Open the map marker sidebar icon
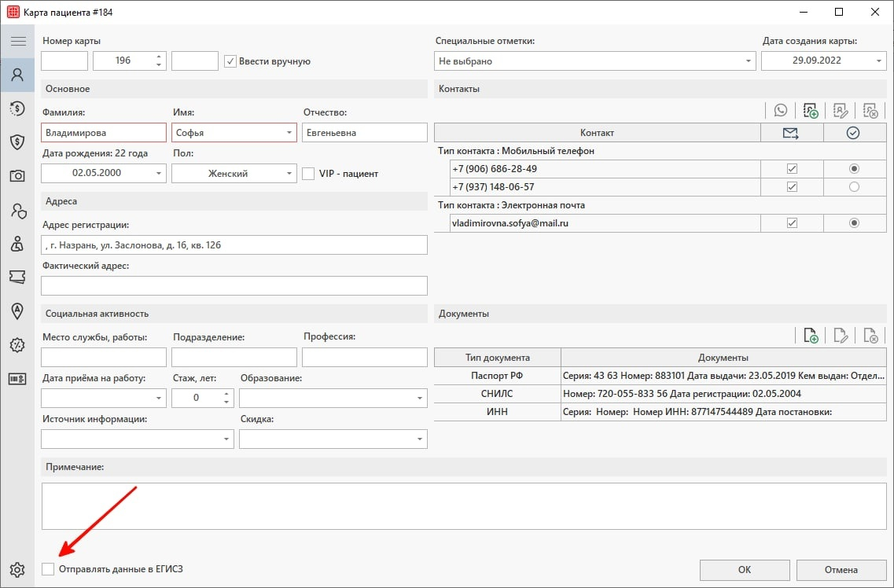The height and width of the screenshot is (588, 894). (17, 311)
